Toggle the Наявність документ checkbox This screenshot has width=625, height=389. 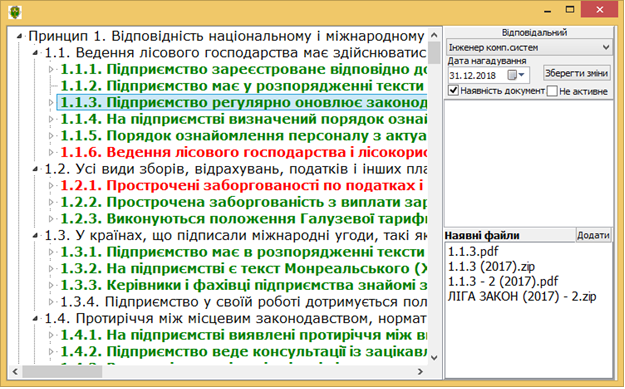point(453,90)
